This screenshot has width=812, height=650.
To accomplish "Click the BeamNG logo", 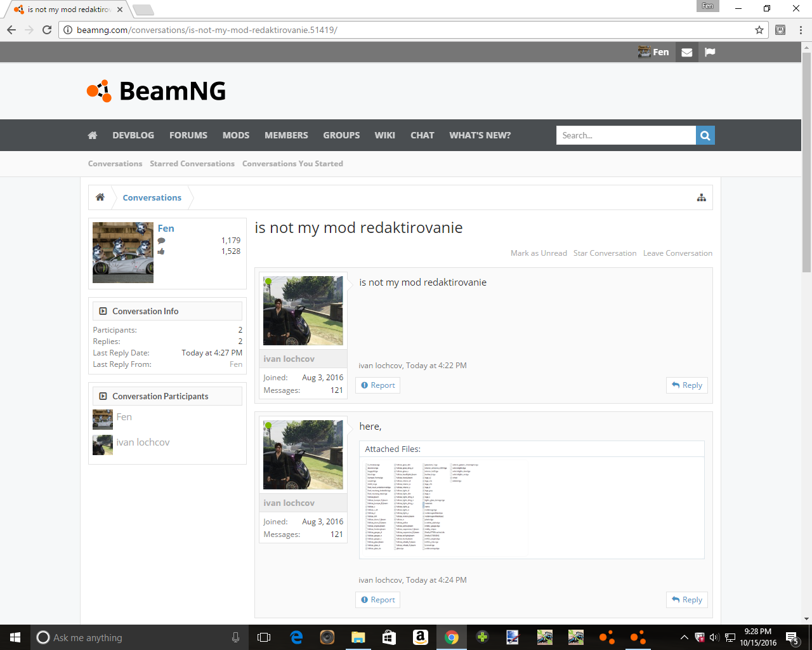I will click(x=156, y=91).
